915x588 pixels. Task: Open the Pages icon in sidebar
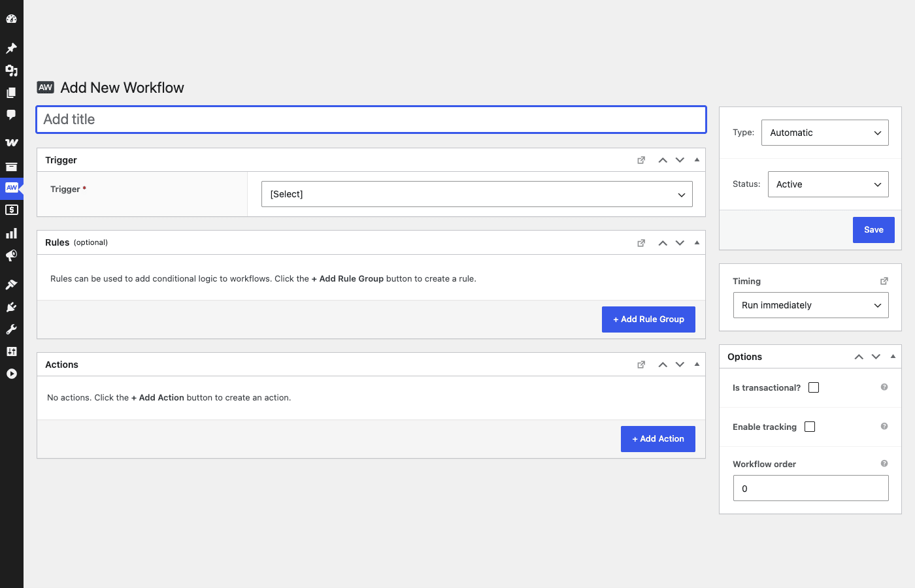(x=11, y=93)
